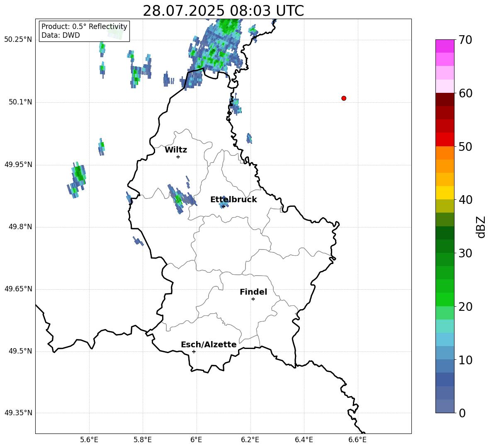The image size is (491, 448).
Task: Click the colorbar '70' tick label
Action: (x=466, y=40)
